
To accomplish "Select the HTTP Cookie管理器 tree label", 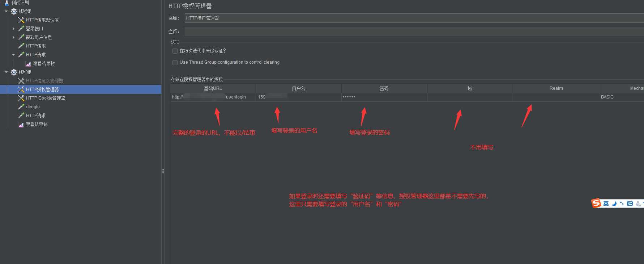I will click(x=46, y=98).
